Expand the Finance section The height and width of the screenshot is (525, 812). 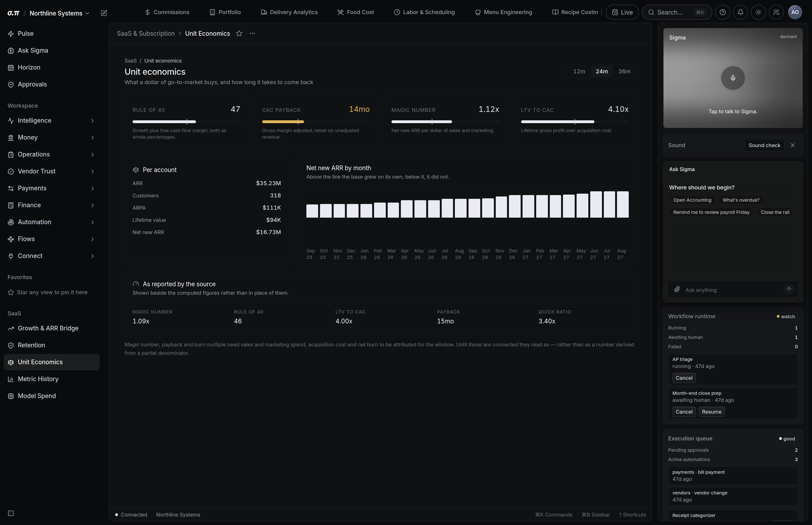pos(52,205)
